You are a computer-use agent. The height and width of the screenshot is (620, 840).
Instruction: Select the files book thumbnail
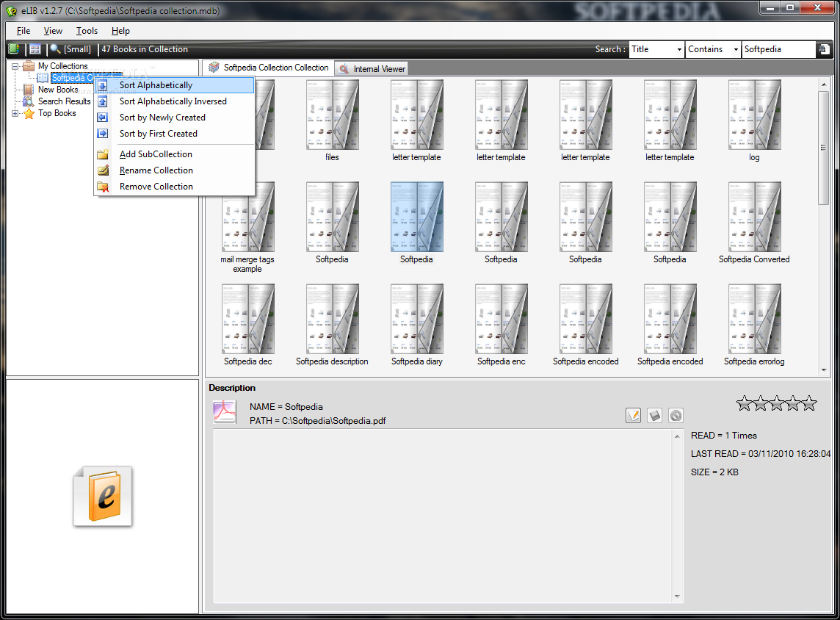click(x=332, y=115)
